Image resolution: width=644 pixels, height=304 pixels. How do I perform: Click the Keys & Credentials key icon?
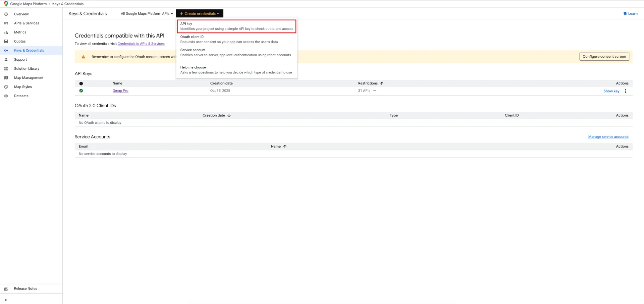[x=6, y=51]
